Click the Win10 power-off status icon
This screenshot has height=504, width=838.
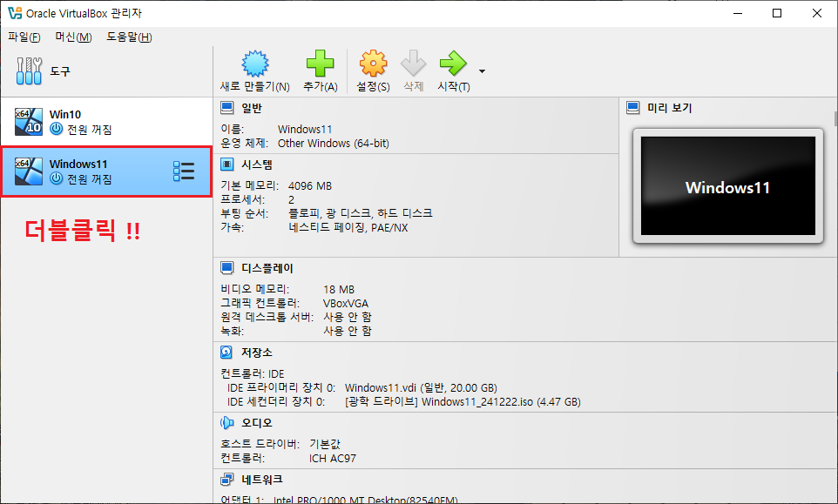click(x=56, y=129)
